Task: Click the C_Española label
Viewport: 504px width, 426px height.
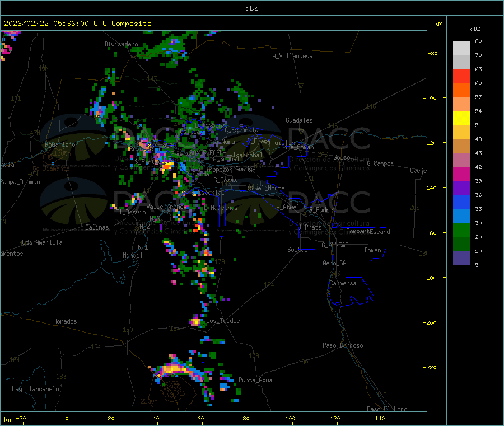Action: [241, 130]
